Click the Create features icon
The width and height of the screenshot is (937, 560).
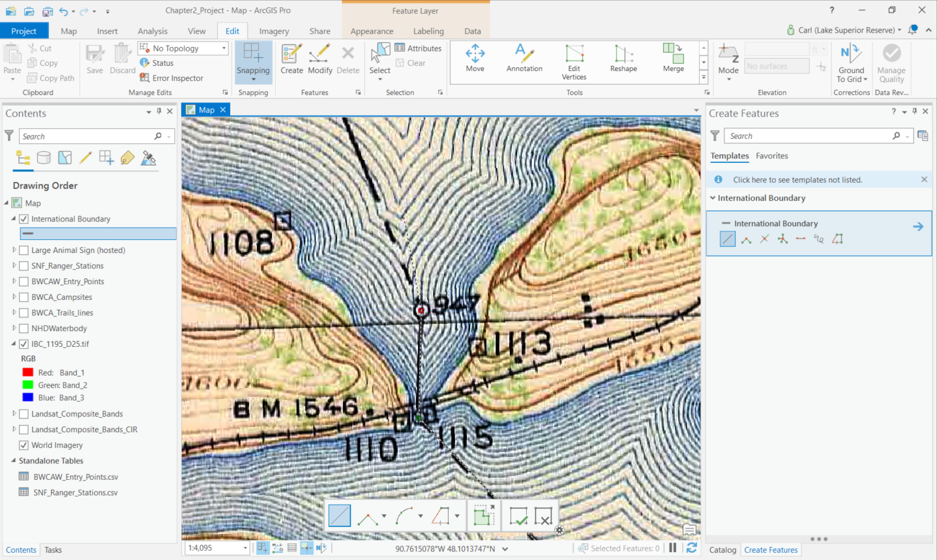pos(291,59)
